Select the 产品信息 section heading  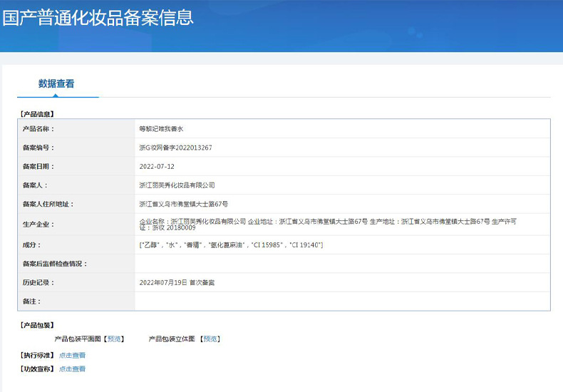(x=37, y=114)
